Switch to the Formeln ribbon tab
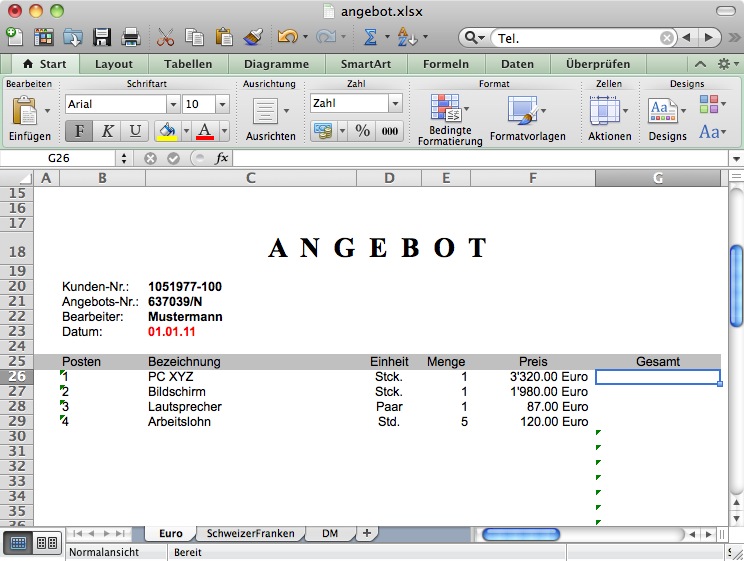Screen dimensions: 744x561 pyautogui.click(x=445, y=64)
